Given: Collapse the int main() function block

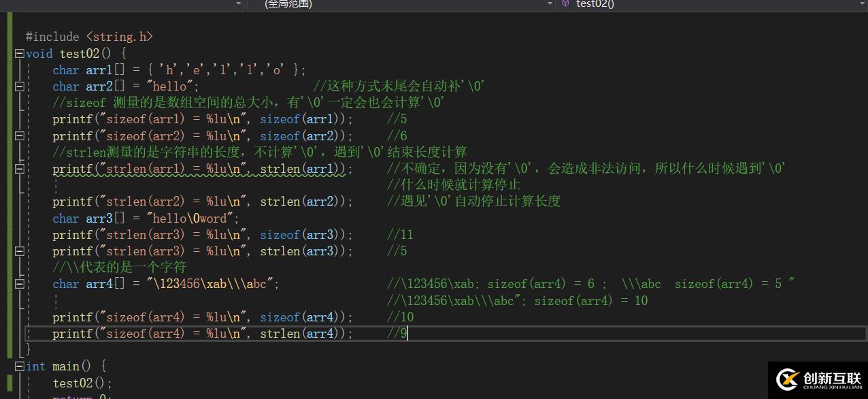Looking at the screenshot, I should [20, 366].
